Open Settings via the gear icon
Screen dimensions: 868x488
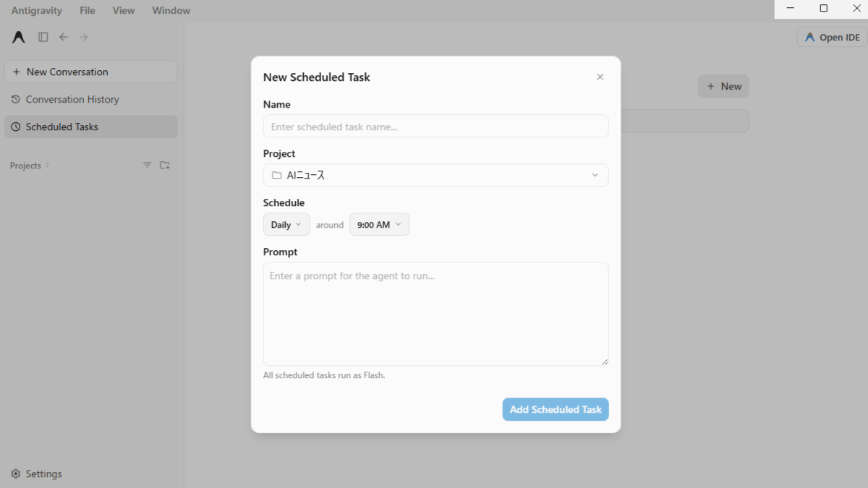[16, 474]
